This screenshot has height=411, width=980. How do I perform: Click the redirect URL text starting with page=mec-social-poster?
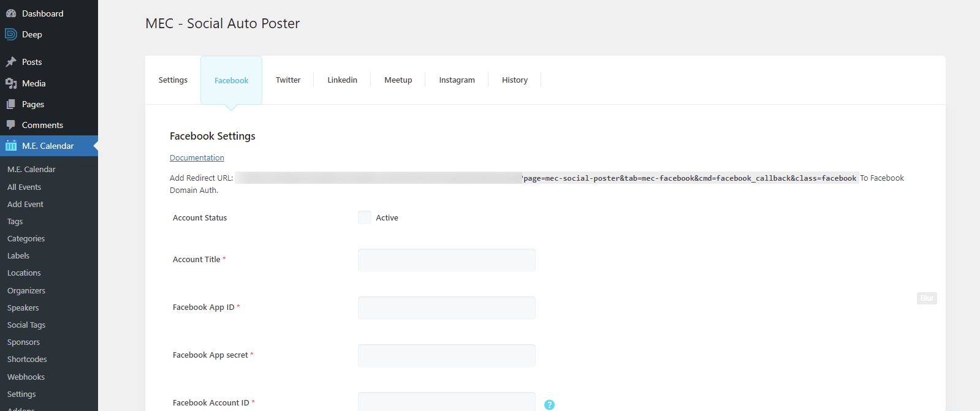click(x=689, y=178)
